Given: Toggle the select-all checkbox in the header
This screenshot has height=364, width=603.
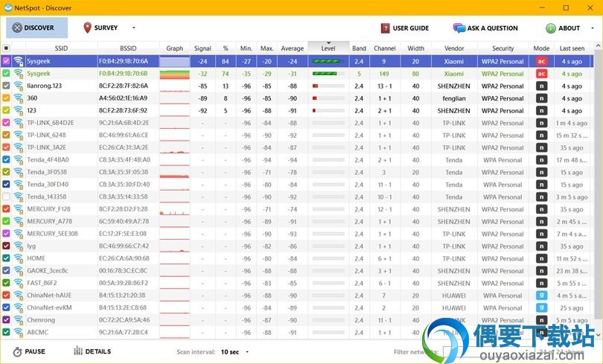Looking at the screenshot, I should (x=6, y=48).
